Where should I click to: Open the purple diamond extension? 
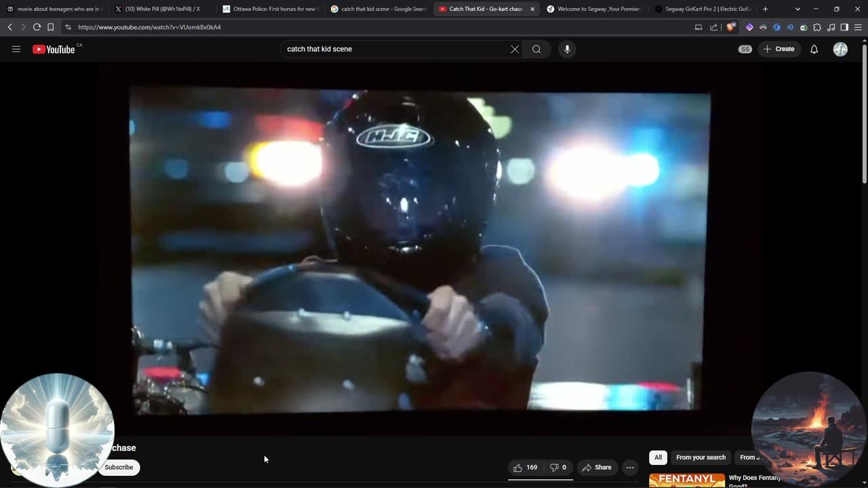tap(749, 27)
